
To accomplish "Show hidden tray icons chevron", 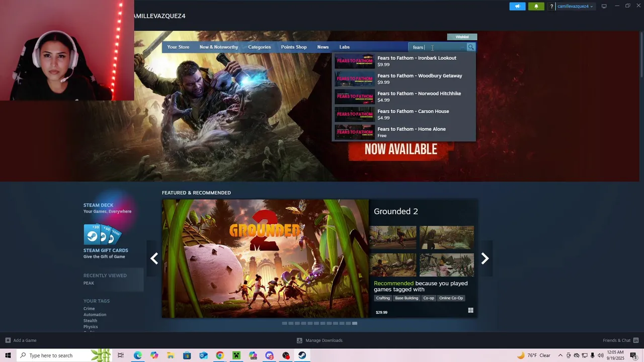I will 560,355.
